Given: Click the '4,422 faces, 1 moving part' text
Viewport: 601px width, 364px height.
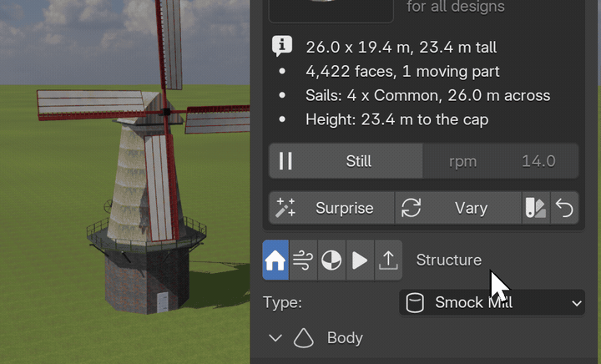Looking at the screenshot, I should pyautogui.click(x=402, y=72).
